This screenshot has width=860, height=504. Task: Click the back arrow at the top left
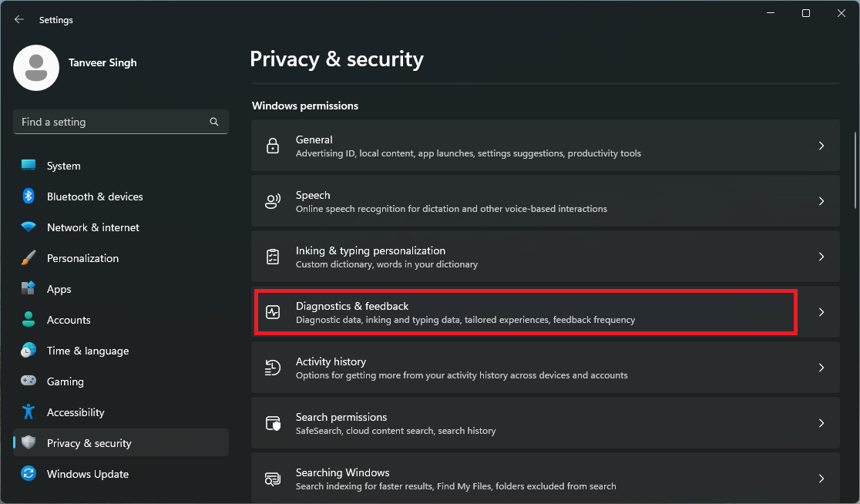(18, 19)
